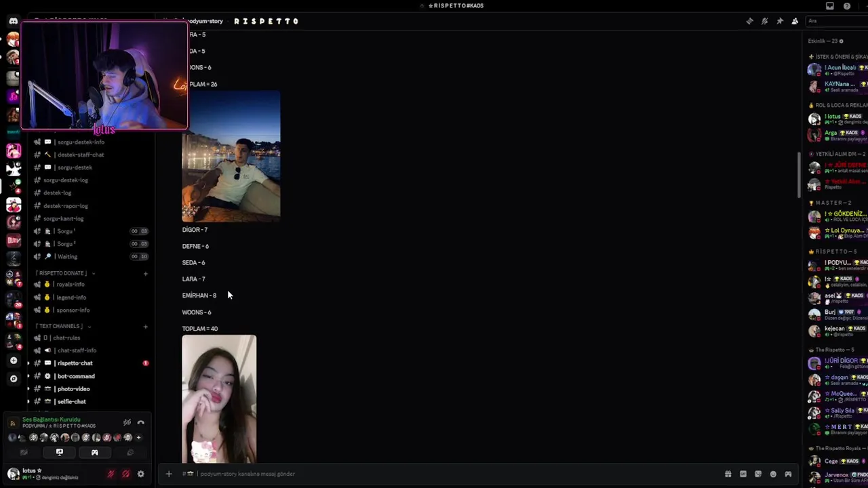
Task: Add channel to TEXT CHANNELS category
Action: point(145,327)
